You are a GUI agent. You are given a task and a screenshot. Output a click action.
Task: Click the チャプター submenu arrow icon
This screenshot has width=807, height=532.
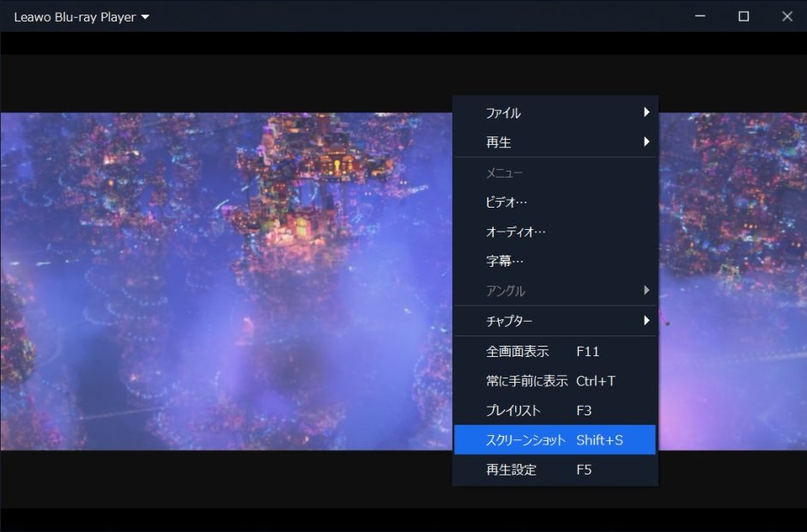[x=646, y=321]
